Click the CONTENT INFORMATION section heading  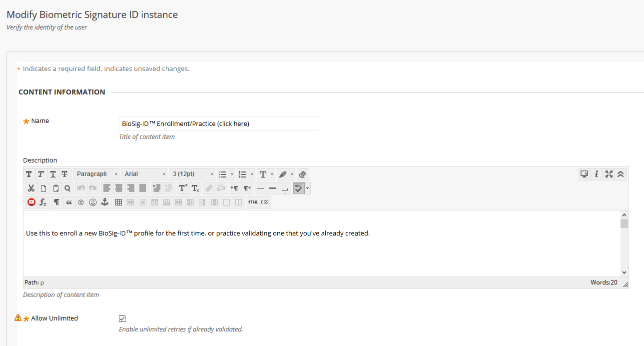[62, 92]
